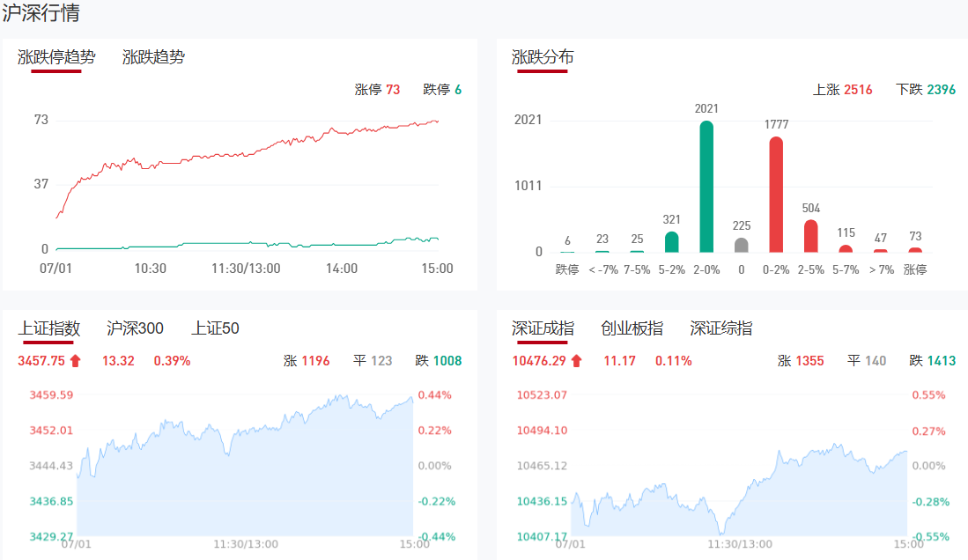Switch to the 涨跌趋势 tab
The width and height of the screenshot is (968, 560).
pyautogui.click(x=153, y=57)
